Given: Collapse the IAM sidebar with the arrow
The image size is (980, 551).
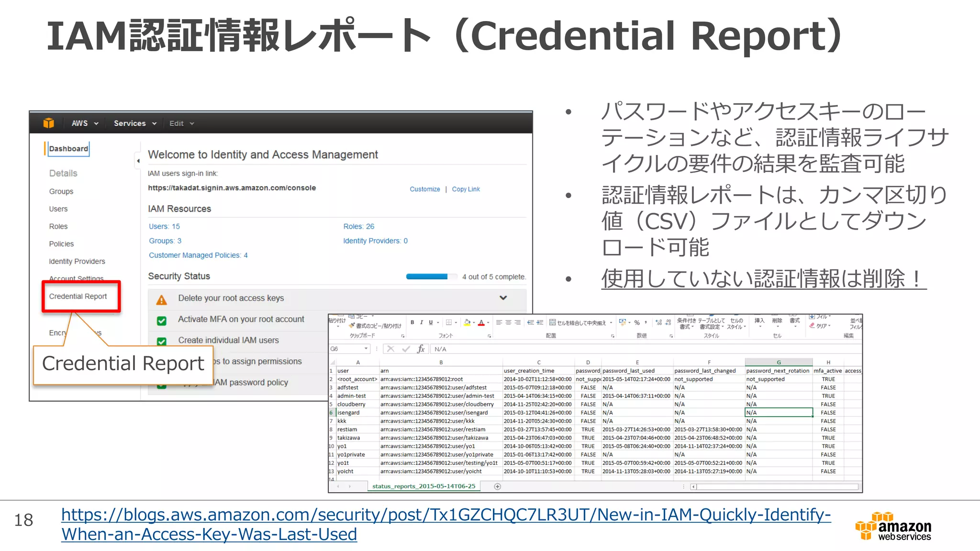Looking at the screenshot, I should click(x=138, y=161).
